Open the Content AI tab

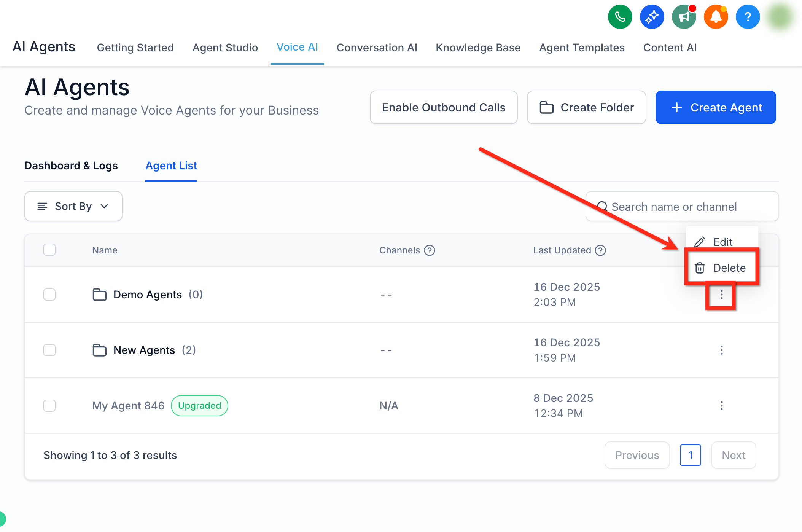pyautogui.click(x=670, y=48)
